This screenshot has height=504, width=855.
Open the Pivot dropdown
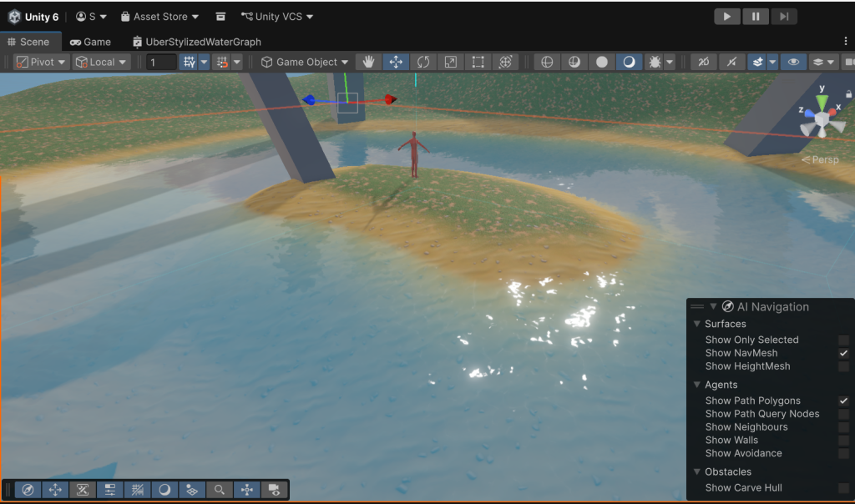(41, 62)
